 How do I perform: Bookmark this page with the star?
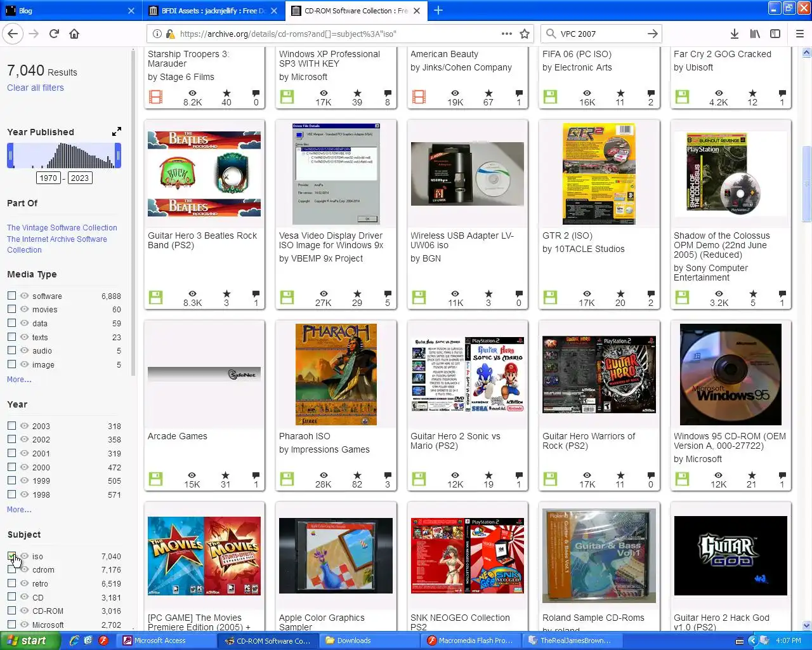point(525,34)
